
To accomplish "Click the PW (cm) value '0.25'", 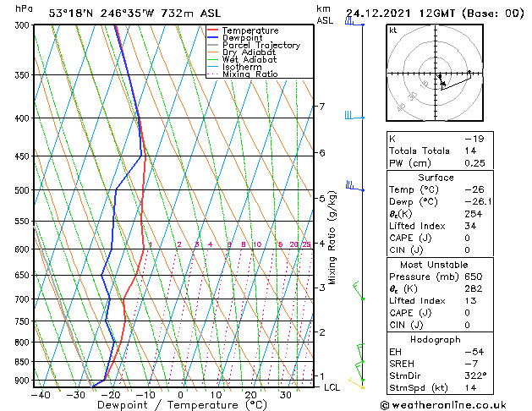I will point(475,162).
